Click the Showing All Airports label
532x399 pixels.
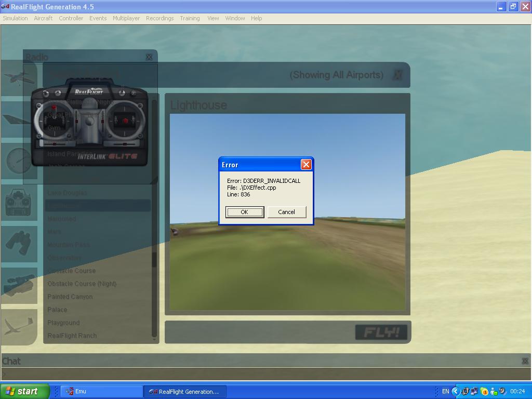click(x=337, y=75)
